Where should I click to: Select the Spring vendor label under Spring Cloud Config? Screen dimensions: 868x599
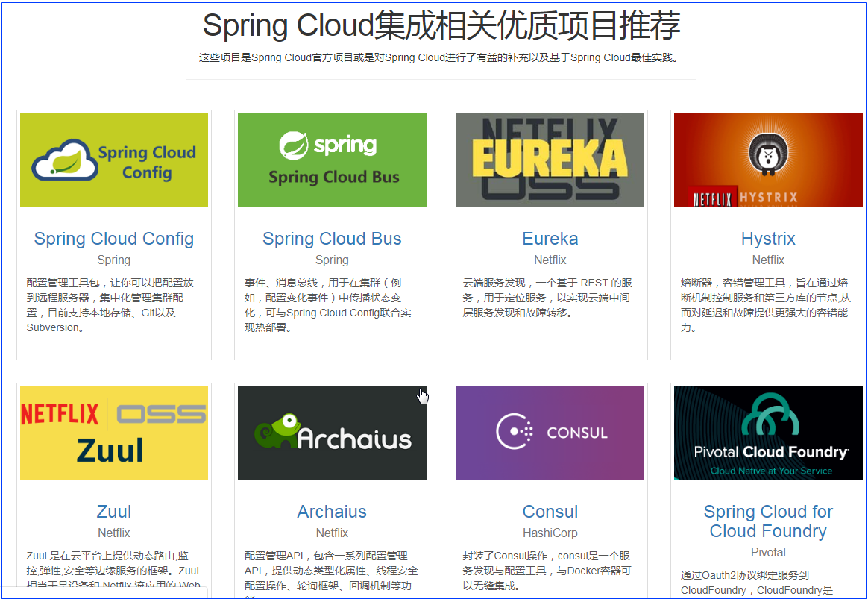[114, 260]
